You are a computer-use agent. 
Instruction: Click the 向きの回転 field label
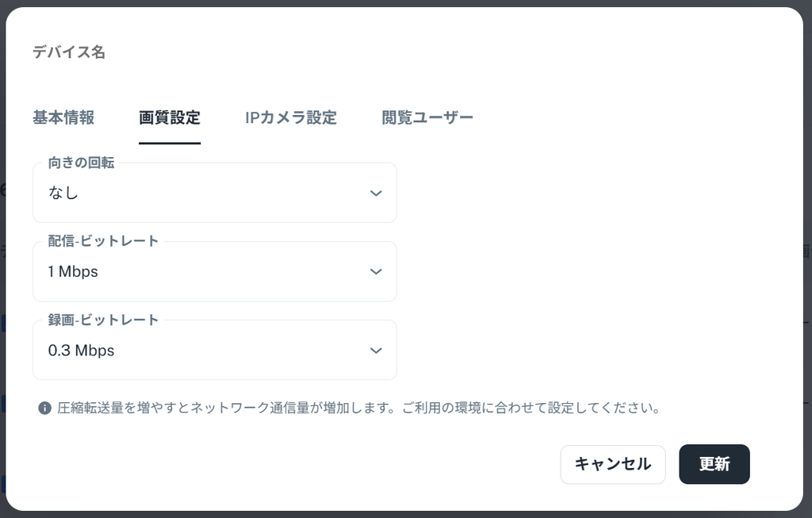(82, 163)
